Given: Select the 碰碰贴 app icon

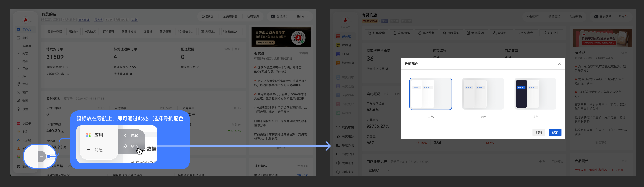Looking at the screenshot, I should coord(338,45).
